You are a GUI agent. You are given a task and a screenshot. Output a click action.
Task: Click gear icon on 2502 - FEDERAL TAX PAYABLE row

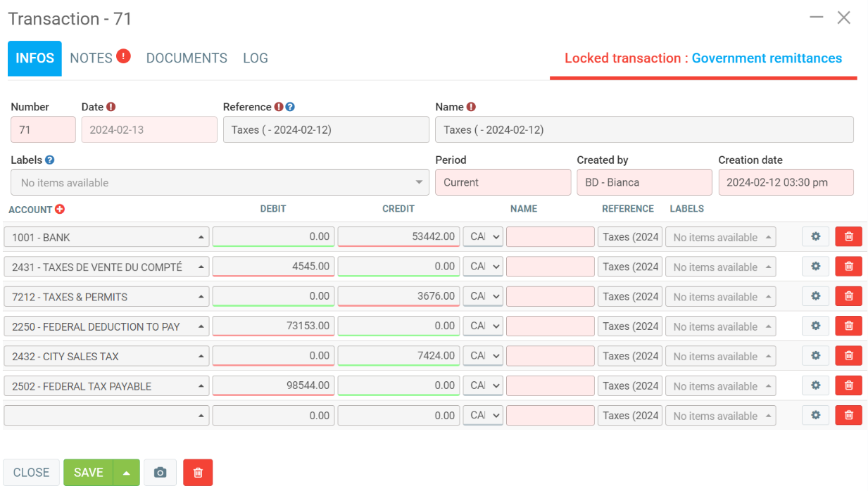(815, 385)
